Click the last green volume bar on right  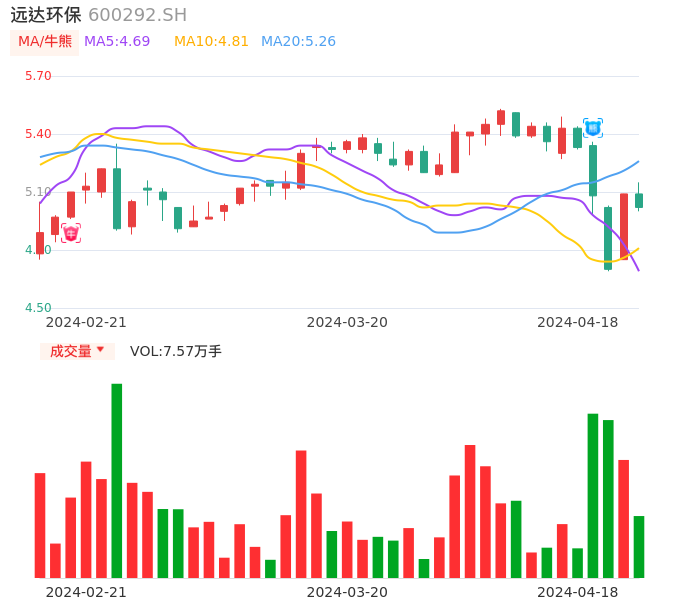pyautogui.click(x=639, y=546)
